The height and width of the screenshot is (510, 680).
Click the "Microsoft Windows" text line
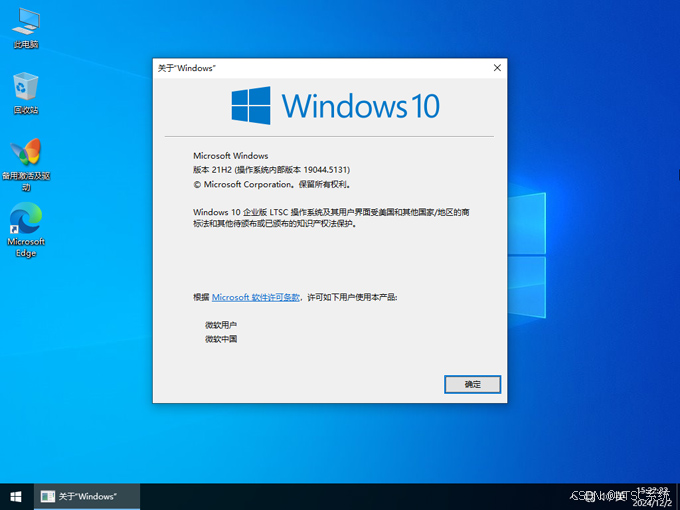click(231, 155)
